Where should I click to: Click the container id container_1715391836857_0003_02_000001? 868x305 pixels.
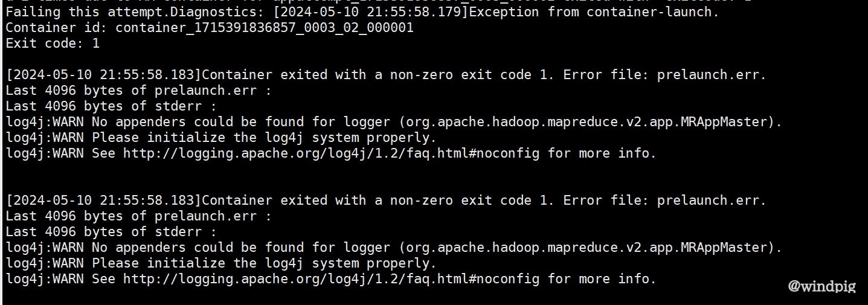[x=265, y=28]
